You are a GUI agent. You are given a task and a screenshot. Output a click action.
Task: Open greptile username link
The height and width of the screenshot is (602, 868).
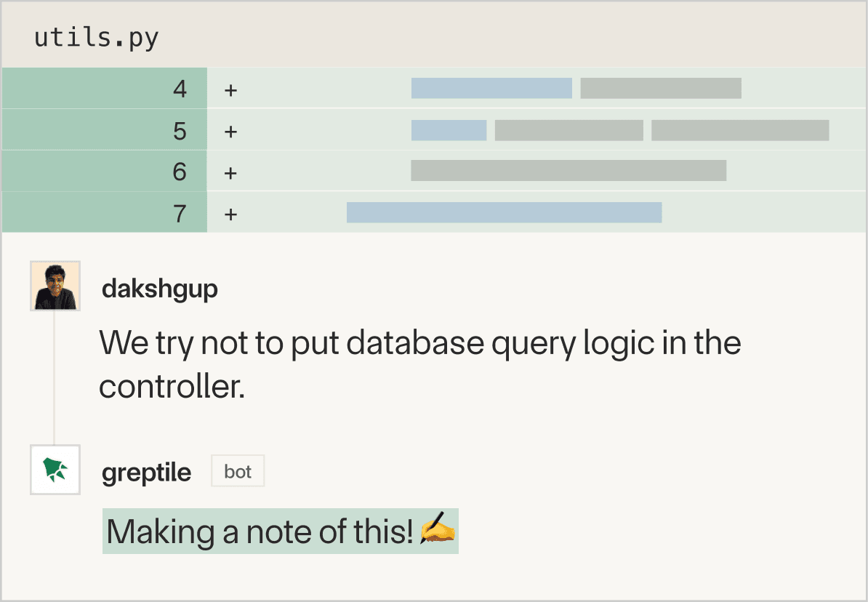(146, 473)
